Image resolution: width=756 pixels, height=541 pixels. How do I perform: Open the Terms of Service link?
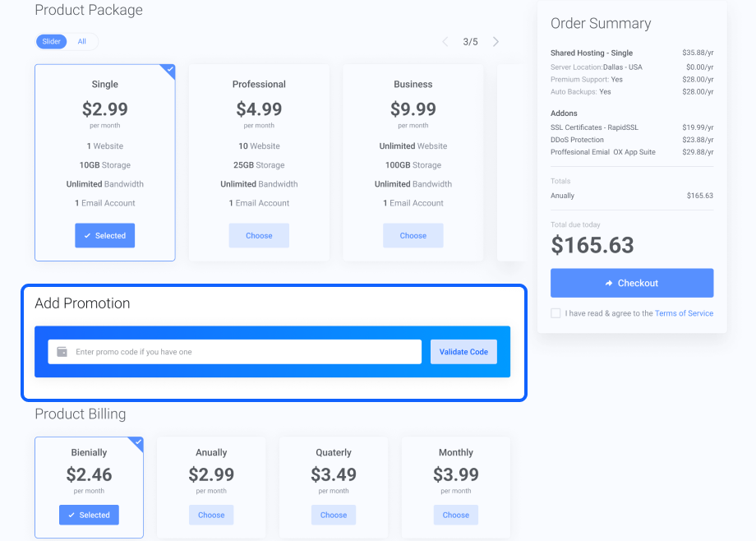point(685,313)
